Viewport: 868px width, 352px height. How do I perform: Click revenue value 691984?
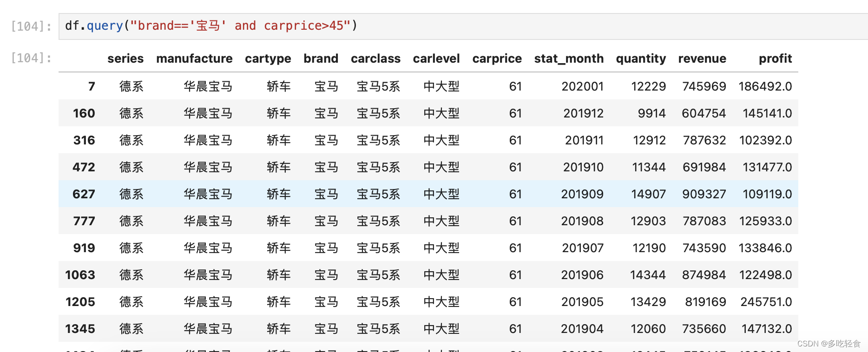point(704,167)
